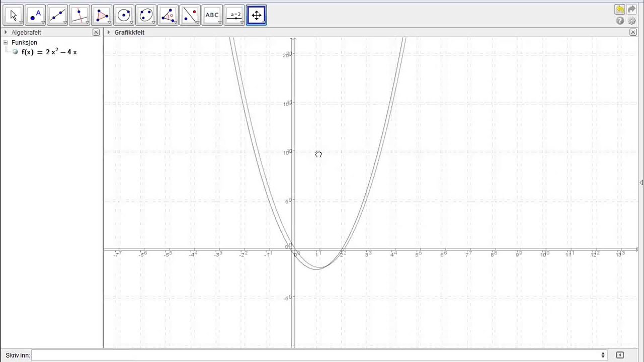This screenshot has height=362, width=644.
Task: Select the Move Graphics View tool
Action: click(257, 15)
